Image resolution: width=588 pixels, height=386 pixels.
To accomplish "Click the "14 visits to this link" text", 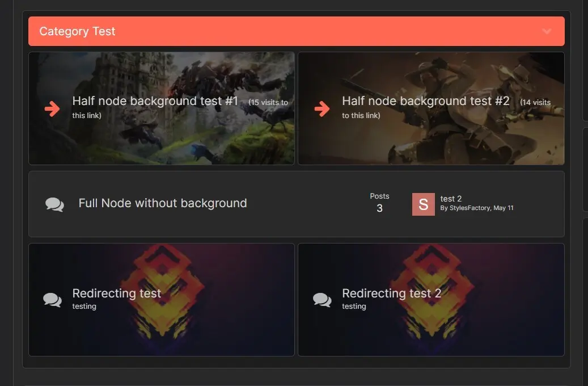I will 446,108.
